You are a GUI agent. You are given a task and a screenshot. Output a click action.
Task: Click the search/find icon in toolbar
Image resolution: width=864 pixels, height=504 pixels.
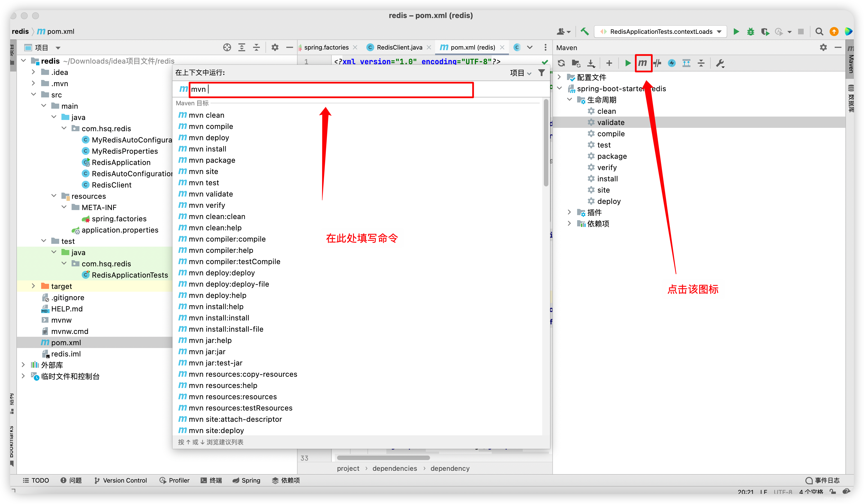click(818, 31)
